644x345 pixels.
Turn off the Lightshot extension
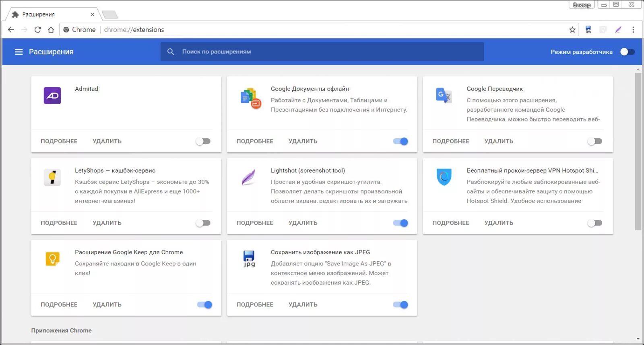400,223
